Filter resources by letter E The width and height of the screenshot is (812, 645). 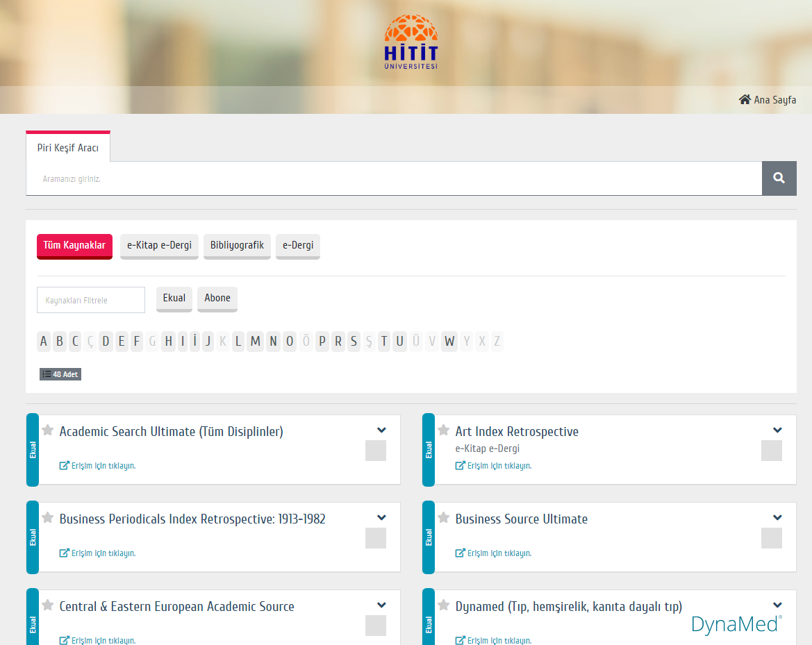pyautogui.click(x=121, y=341)
